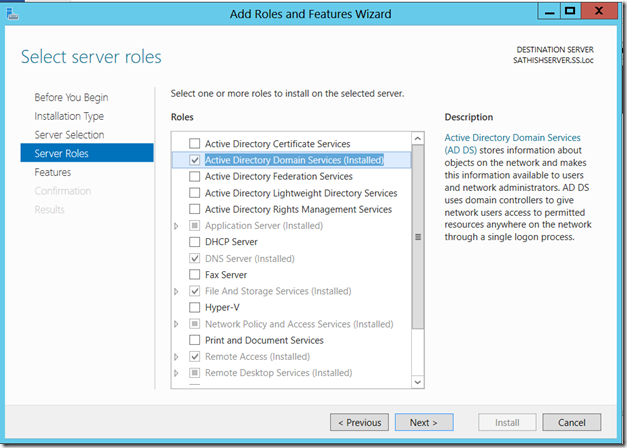
Task: Enable Active Directory Lightweight Directory Services
Action: [195, 193]
